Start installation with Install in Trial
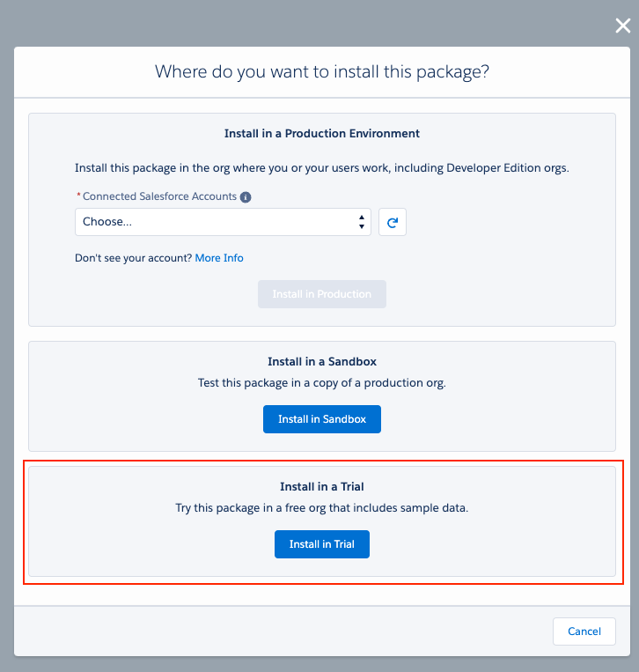The width and height of the screenshot is (639, 672). tap(321, 544)
